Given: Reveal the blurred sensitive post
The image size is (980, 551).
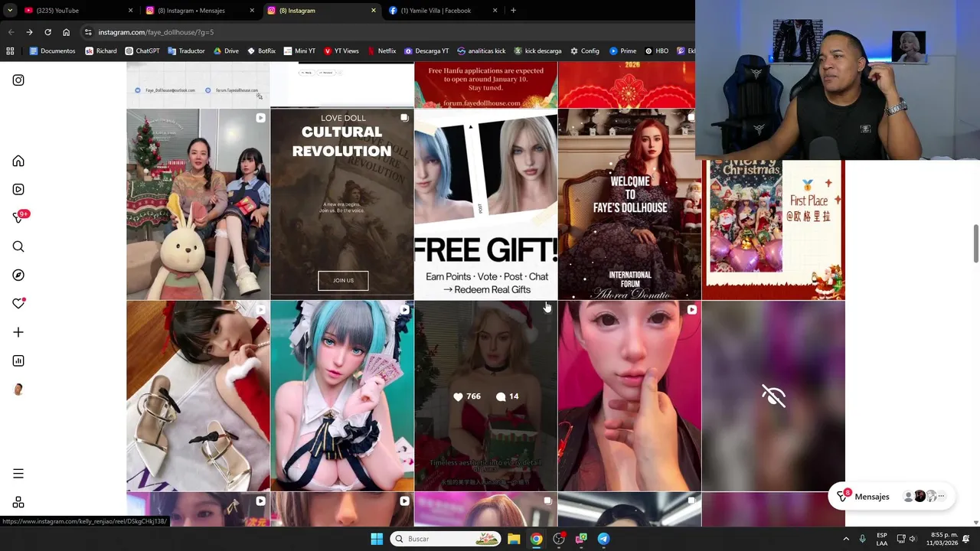Looking at the screenshot, I should 773,396.
